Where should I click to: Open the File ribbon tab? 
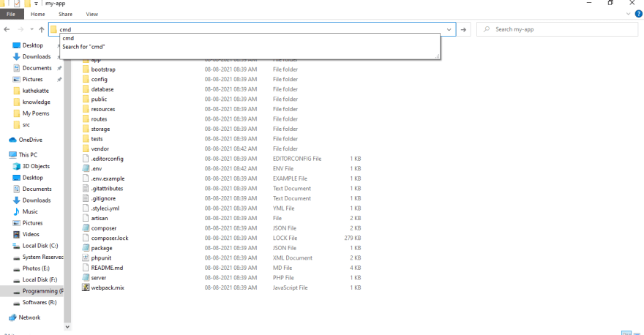pos(11,14)
